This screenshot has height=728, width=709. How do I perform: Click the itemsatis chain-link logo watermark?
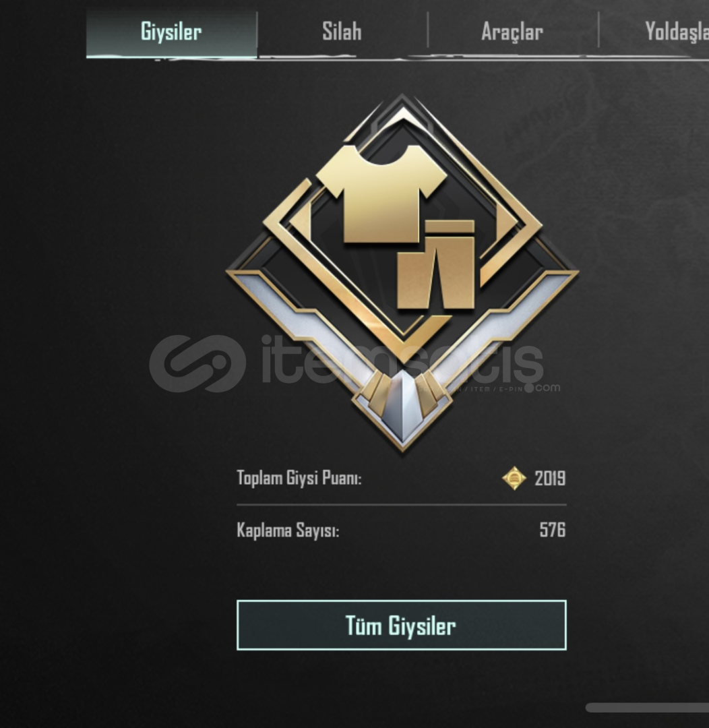point(197,363)
